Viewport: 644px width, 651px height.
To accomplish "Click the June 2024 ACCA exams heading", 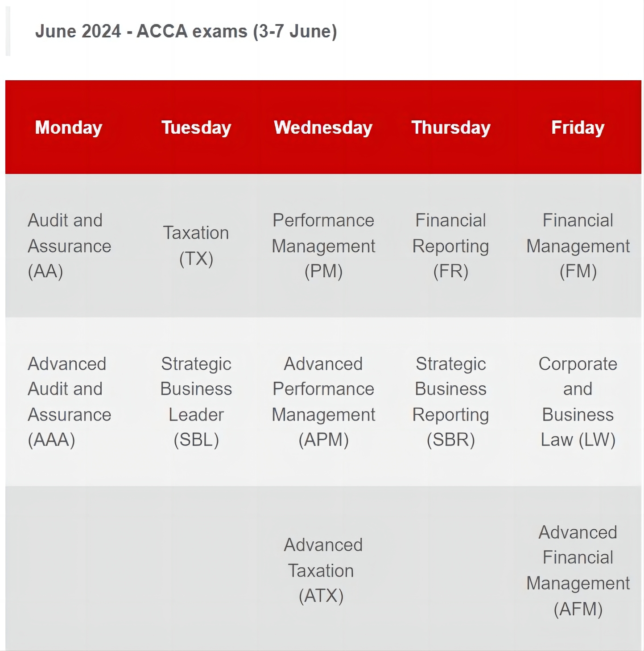I will pyautogui.click(x=186, y=32).
